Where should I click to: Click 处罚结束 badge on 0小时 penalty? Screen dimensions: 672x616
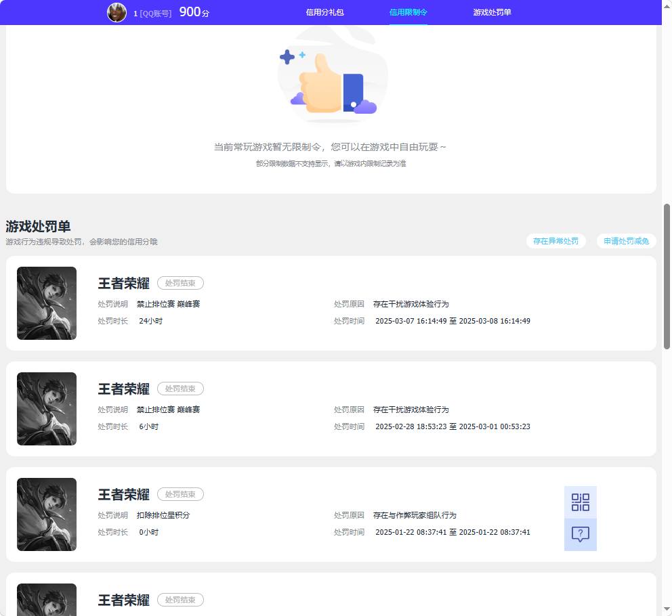pyautogui.click(x=180, y=494)
